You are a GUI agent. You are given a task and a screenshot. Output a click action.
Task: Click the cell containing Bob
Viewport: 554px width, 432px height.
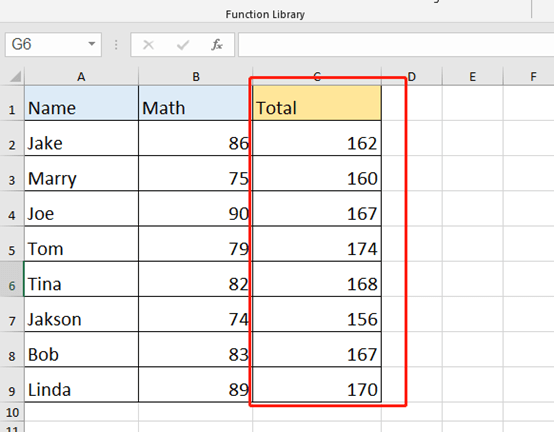[81, 350]
